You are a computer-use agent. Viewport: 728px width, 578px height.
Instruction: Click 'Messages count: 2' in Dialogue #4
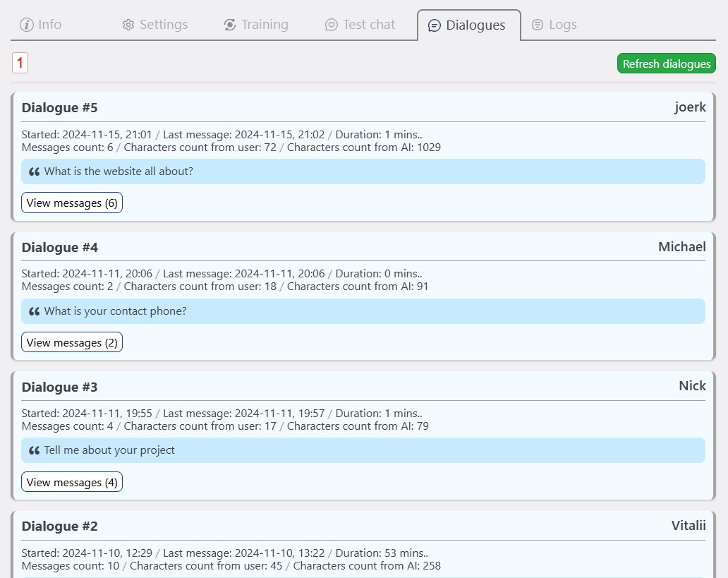67,287
